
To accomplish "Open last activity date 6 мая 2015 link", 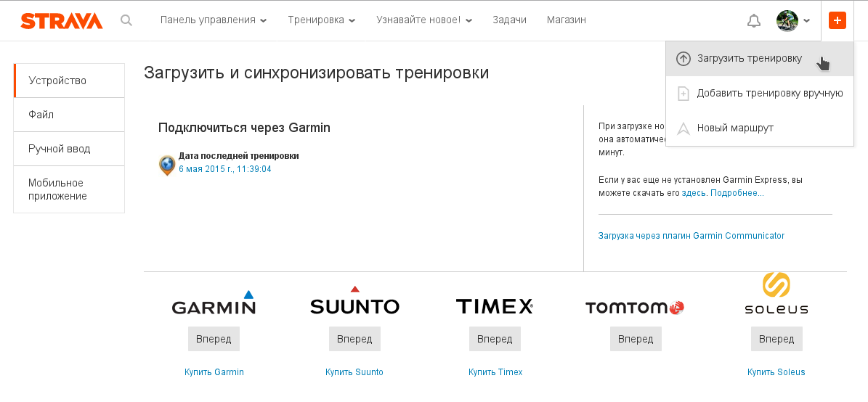I will 224,169.
